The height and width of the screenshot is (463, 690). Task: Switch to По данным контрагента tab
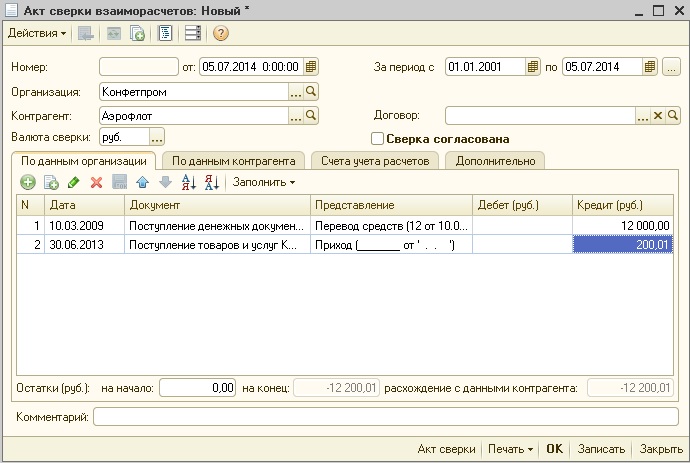(x=233, y=161)
